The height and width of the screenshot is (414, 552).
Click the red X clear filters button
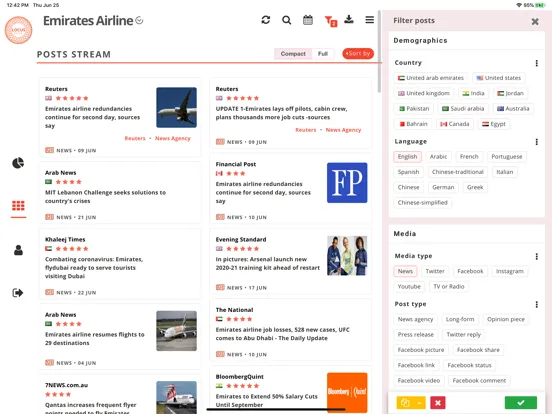pyautogui.click(x=438, y=402)
